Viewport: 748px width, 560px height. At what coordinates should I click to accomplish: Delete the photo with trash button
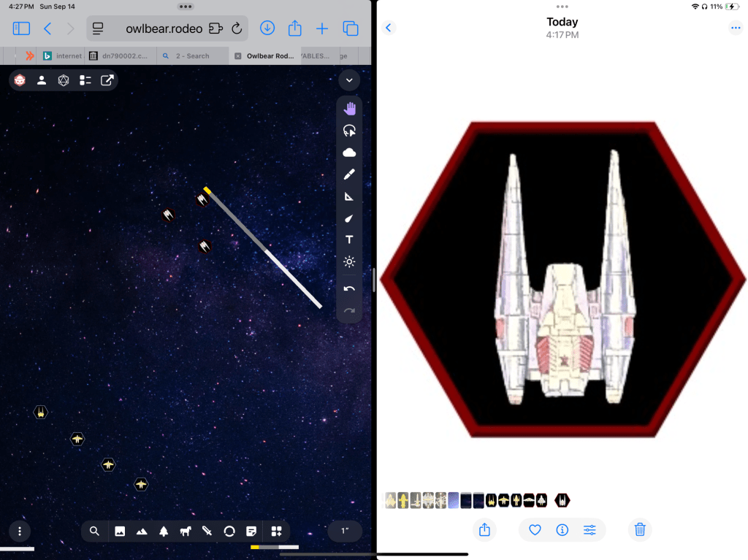[x=640, y=530]
